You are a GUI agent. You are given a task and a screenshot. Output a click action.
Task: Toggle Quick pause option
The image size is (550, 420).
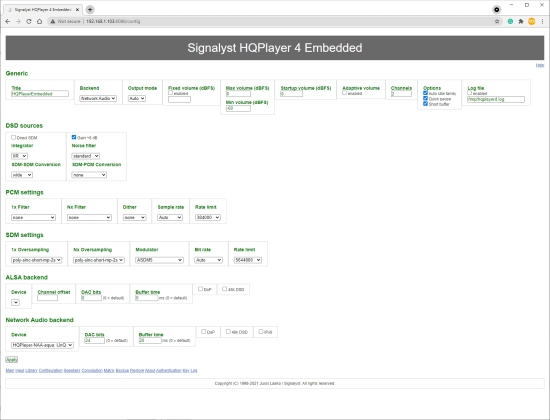(x=425, y=98)
